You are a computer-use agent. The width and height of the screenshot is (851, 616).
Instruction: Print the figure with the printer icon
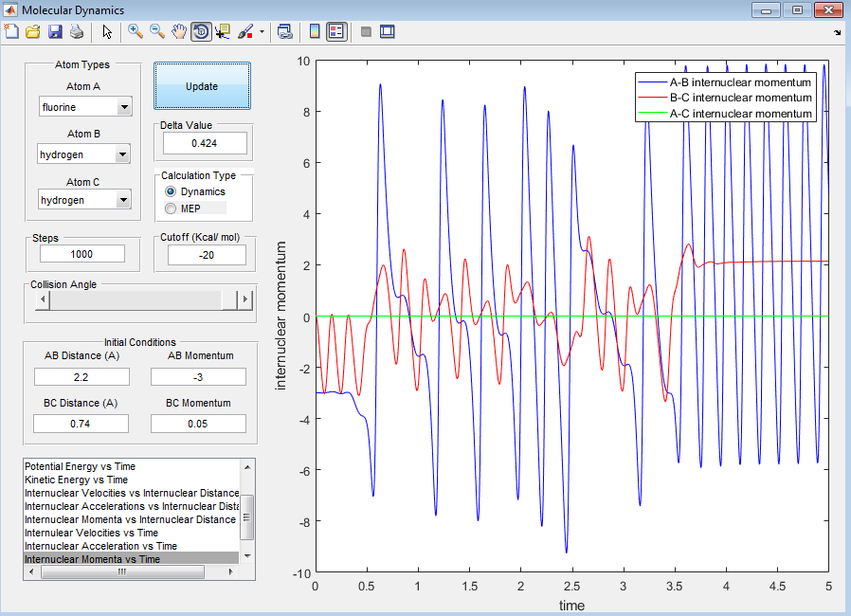pyautogui.click(x=77, y=32)
